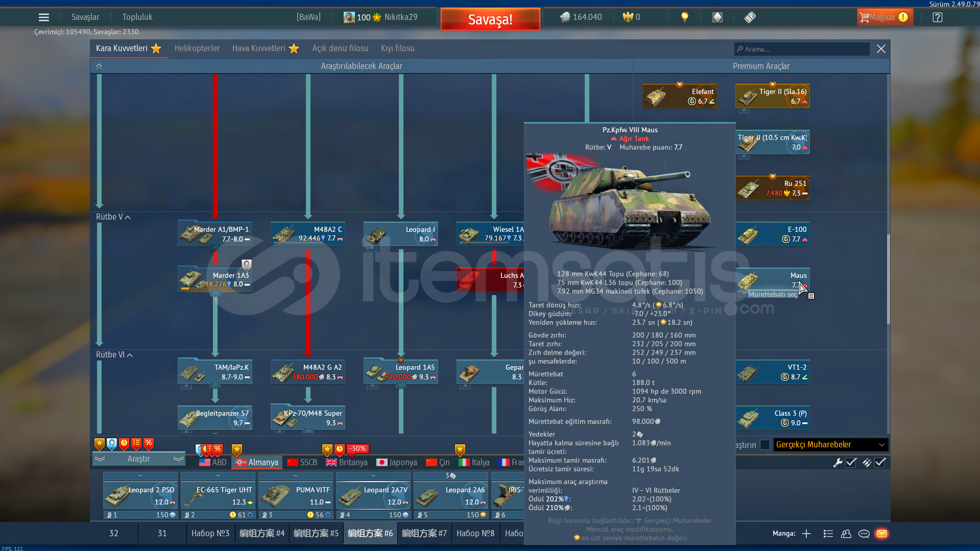Image resolution: width=980 pixels, height=551 pixels.
Task: Click the light bulb research points icon
Action: (685, 17)
